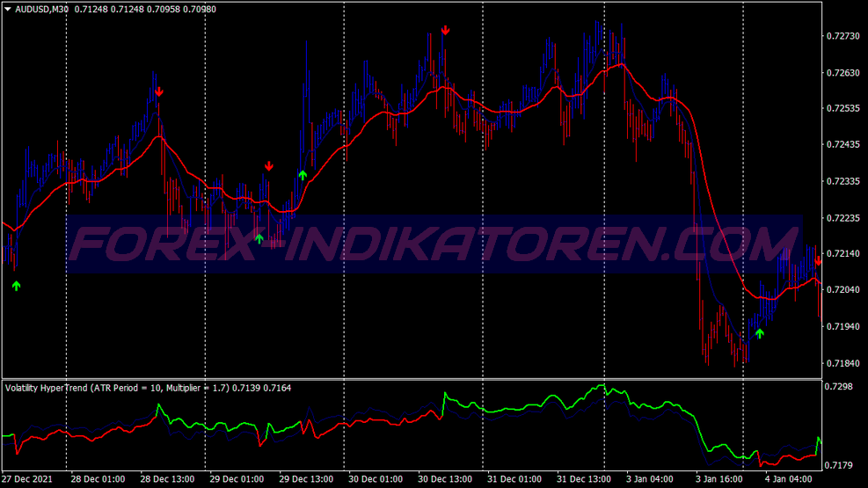Click the 0.7298 indicator scale value
The width and height of the screenshot is (868, 488).
(x=838, y=387)
